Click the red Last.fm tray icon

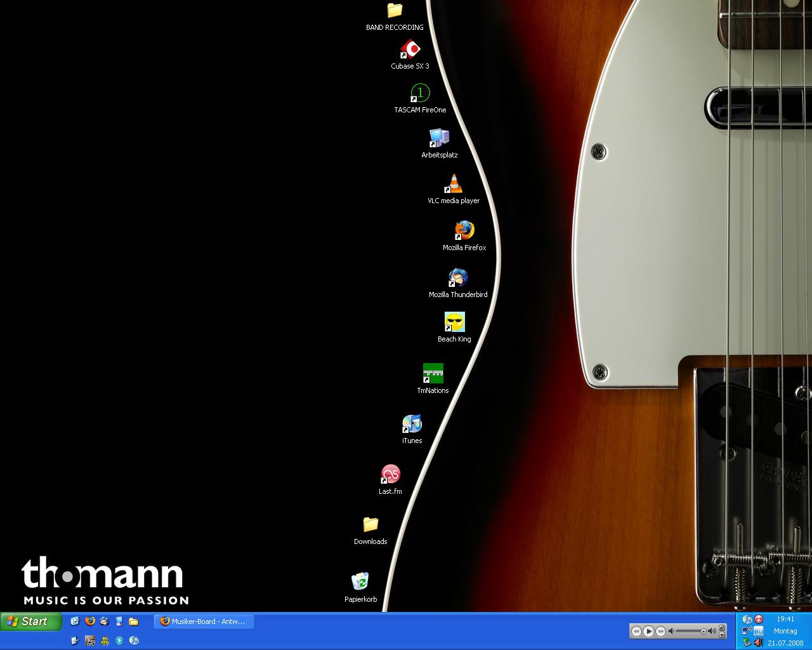pyautogui.click(x=759, y=619)
